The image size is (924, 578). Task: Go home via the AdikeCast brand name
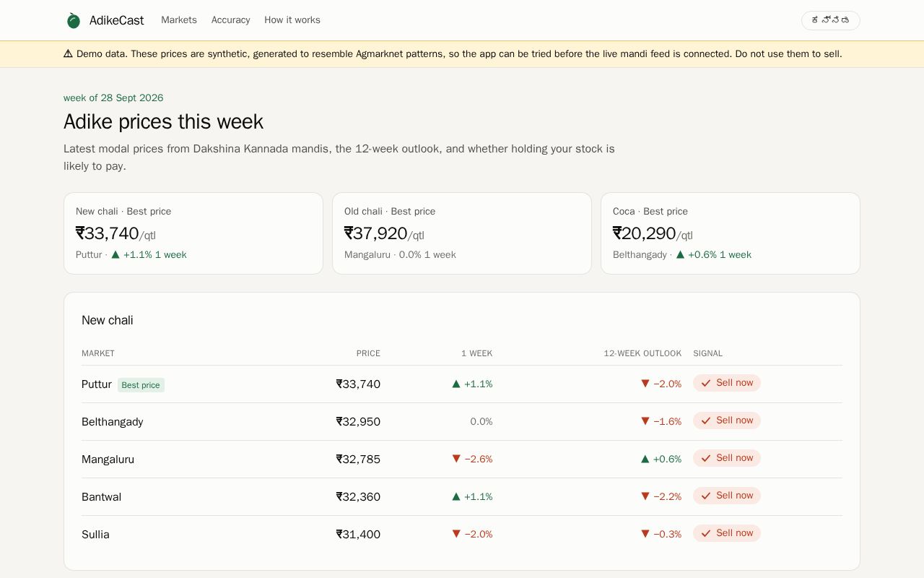tap(116, 20)
